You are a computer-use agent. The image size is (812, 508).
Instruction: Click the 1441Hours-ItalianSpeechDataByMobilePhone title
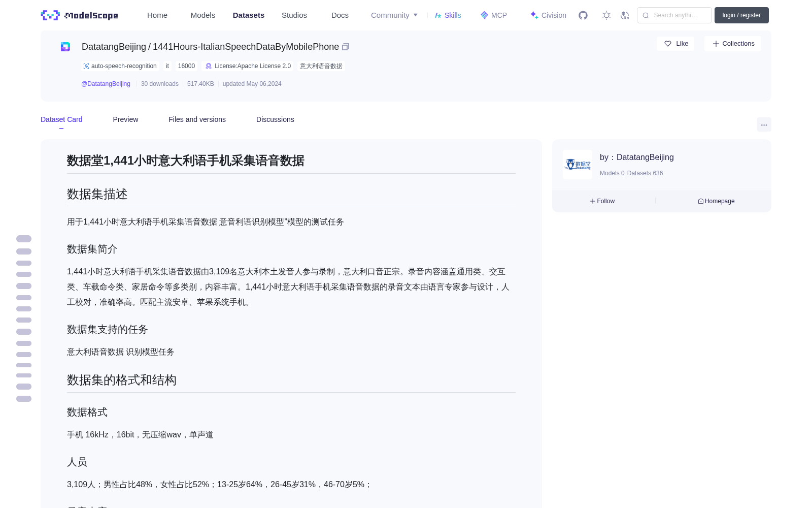(246, 47)
